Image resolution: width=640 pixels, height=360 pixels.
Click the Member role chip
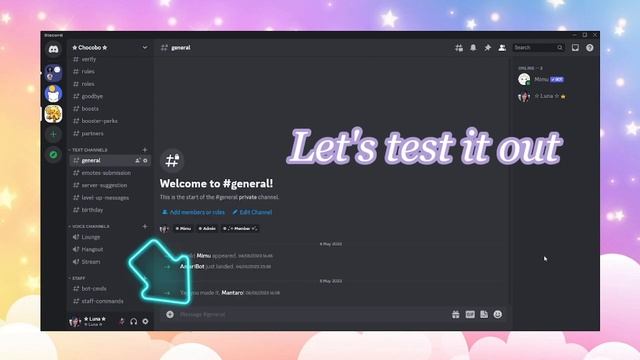240,229
